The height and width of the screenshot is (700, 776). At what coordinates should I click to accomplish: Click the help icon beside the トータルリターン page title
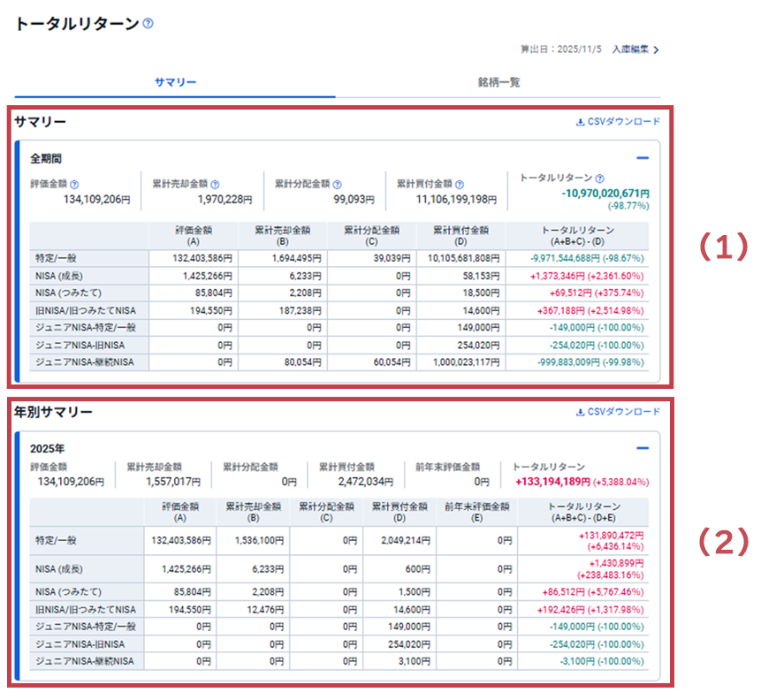(148, 24)
